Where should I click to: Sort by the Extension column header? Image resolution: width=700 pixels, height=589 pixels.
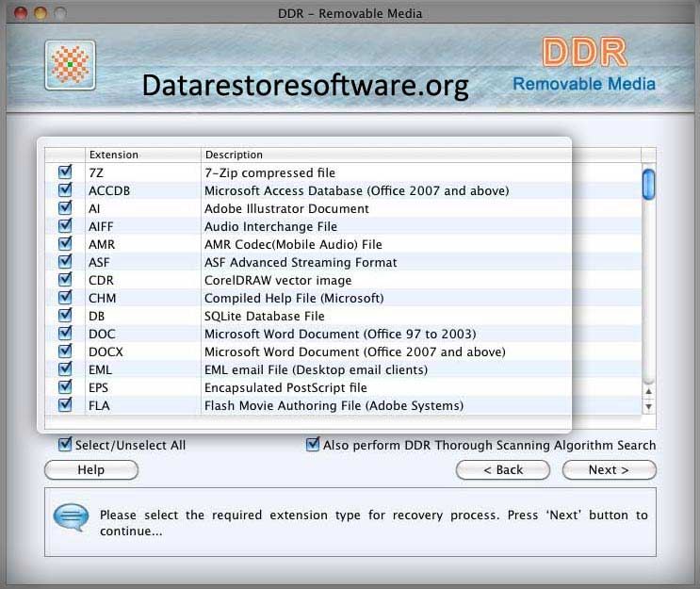[141, 155]
